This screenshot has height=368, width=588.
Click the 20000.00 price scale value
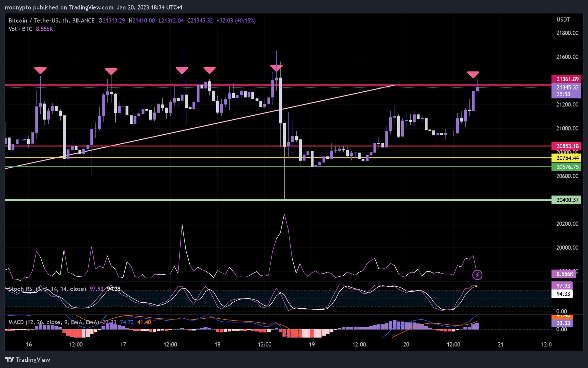click(x=567, y=247)
